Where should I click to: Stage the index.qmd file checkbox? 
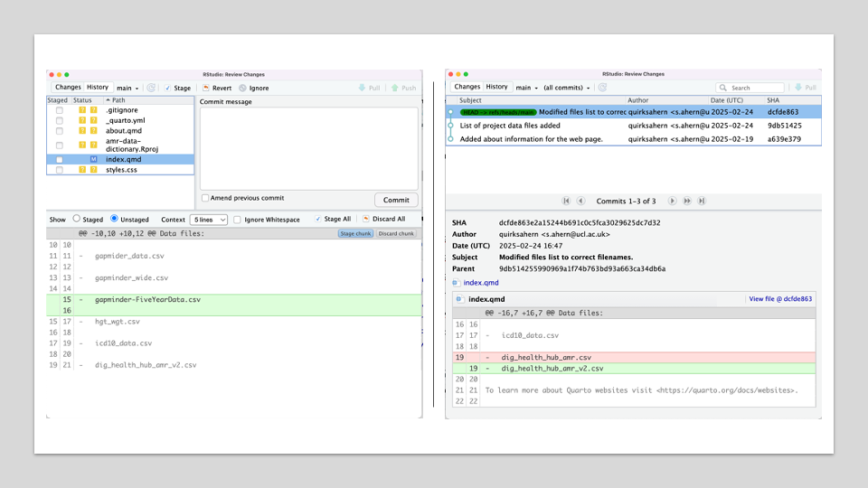60,159
